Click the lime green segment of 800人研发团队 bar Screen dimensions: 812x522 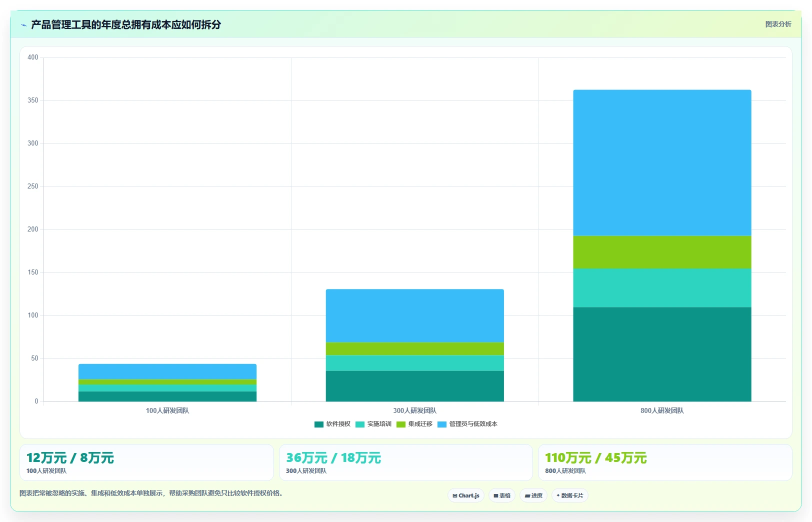[662, 252]
